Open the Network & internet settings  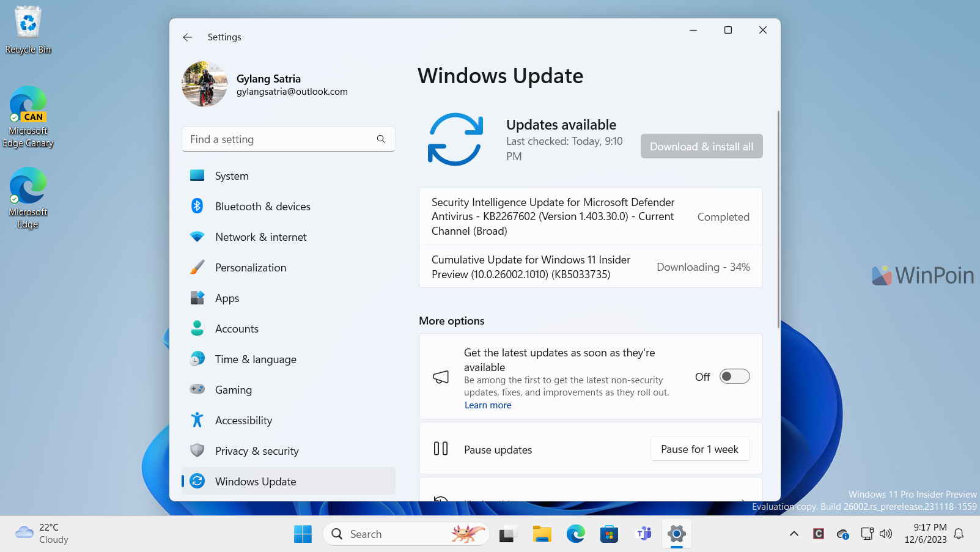point(260,237)
